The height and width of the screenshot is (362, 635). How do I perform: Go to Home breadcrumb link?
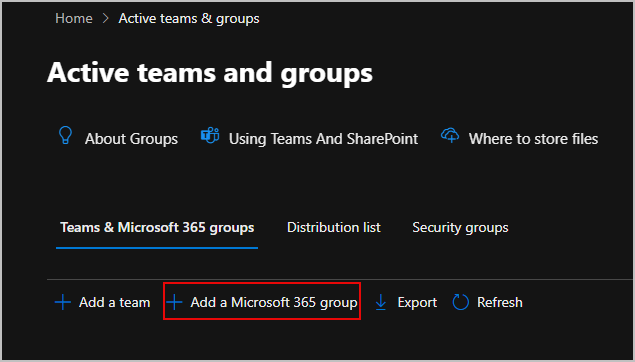(x=74, y=19)
